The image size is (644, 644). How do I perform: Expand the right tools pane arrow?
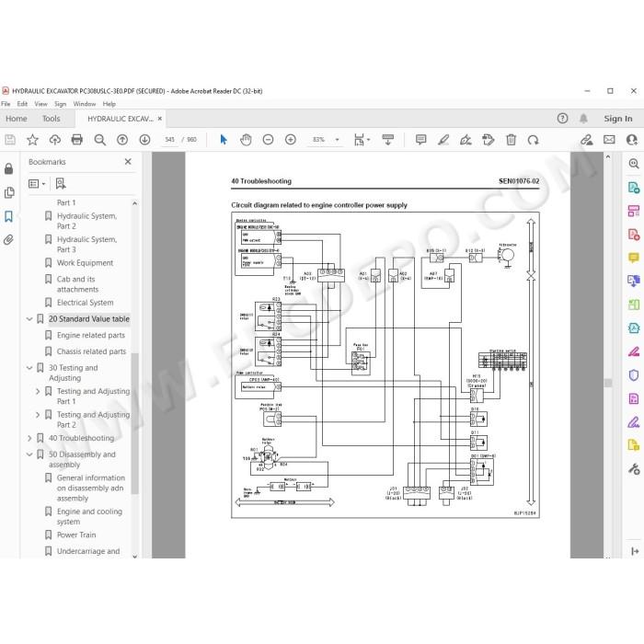coord(635,551)
